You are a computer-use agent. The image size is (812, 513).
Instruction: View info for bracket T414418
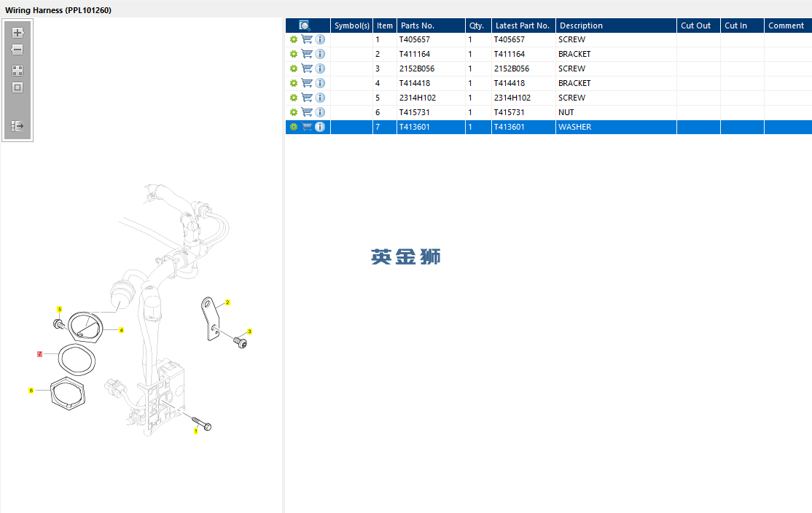coord(320,83)
